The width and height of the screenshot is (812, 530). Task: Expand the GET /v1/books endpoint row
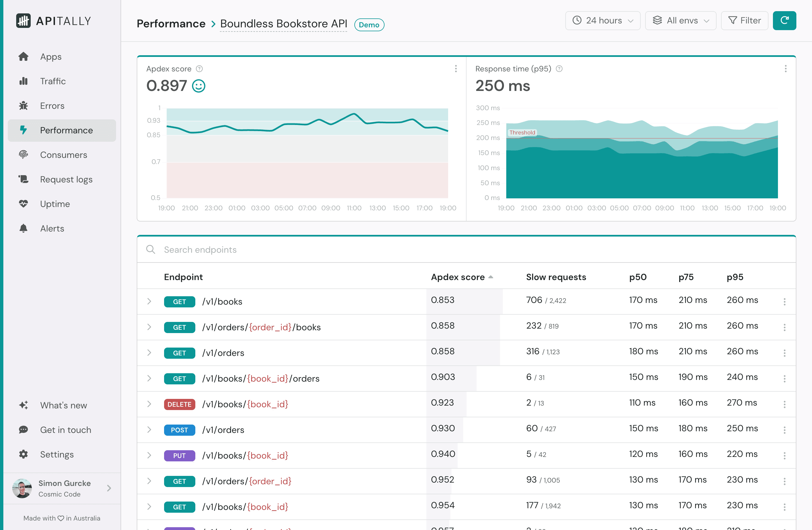click(x=149, y=302)
